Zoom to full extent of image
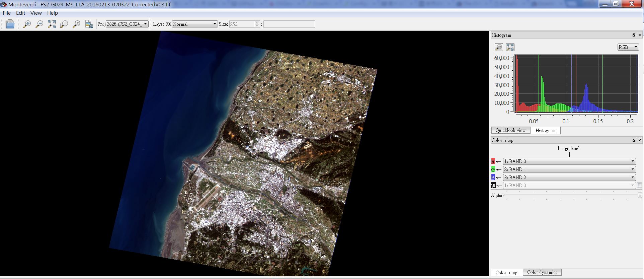The height and width of the screenshot is (279, 644). click(x=52, y=24)
